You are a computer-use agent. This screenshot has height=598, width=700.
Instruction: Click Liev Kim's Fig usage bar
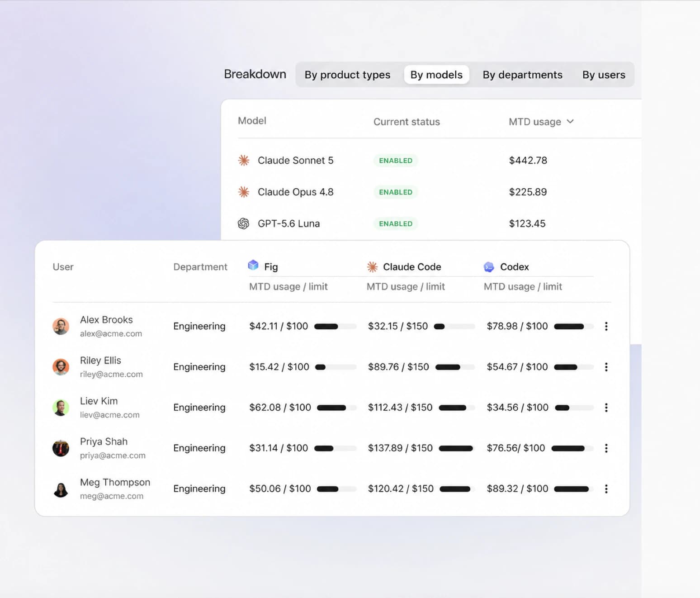[337, 408]
